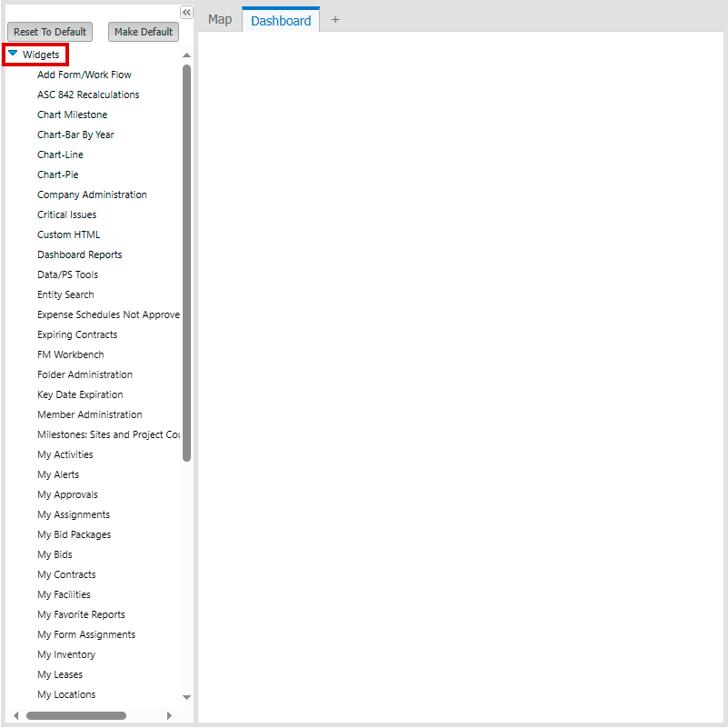Pick Chart-Bar By Year widget
This screenshot has width=728, height=728.
[x=75, y=135]
